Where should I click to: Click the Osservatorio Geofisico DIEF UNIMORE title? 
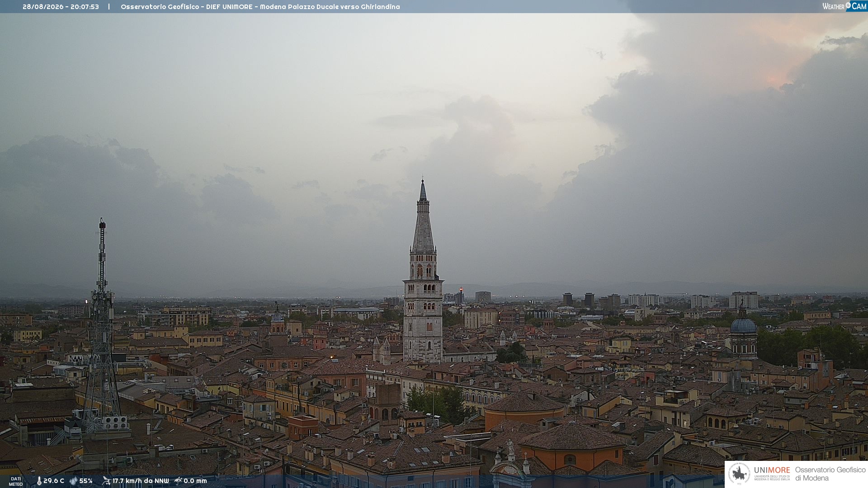pos(187,7)
